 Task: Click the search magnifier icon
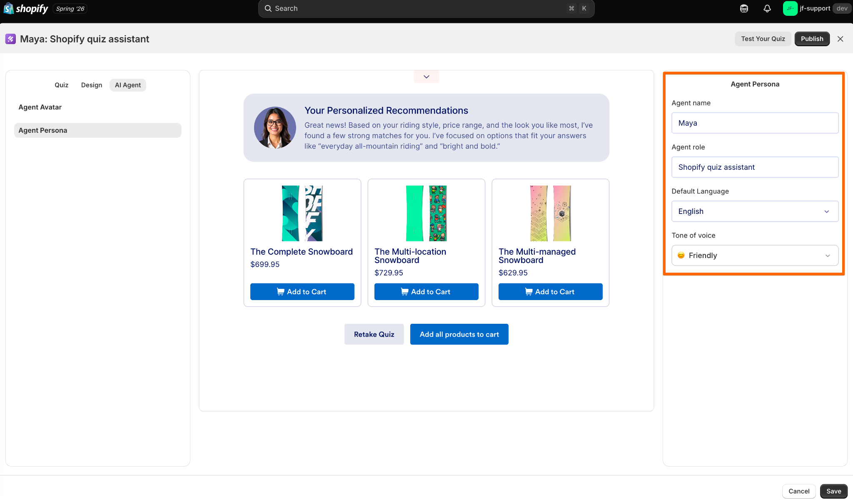268,8
